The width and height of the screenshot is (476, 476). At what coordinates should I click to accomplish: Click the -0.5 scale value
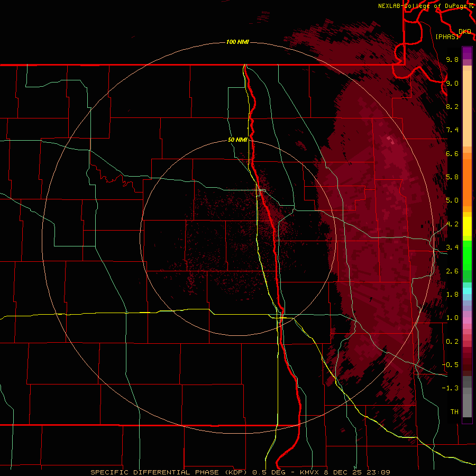[450, 365]
